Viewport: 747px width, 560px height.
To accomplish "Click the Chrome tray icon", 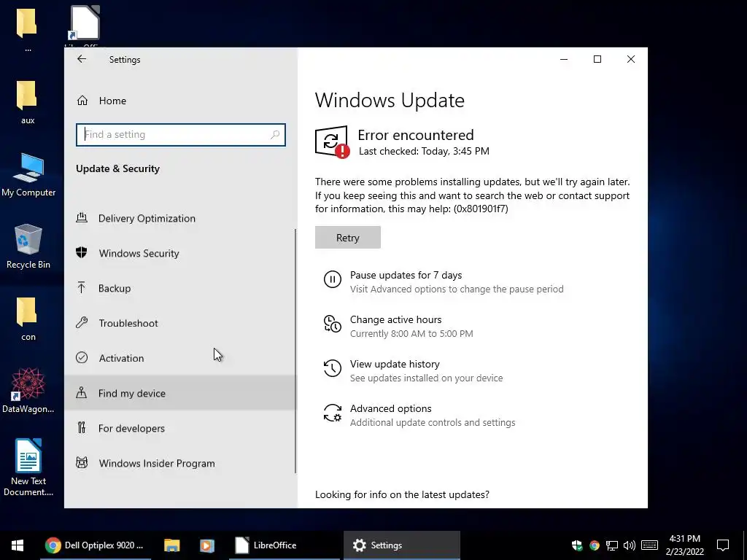I will 594,545.
